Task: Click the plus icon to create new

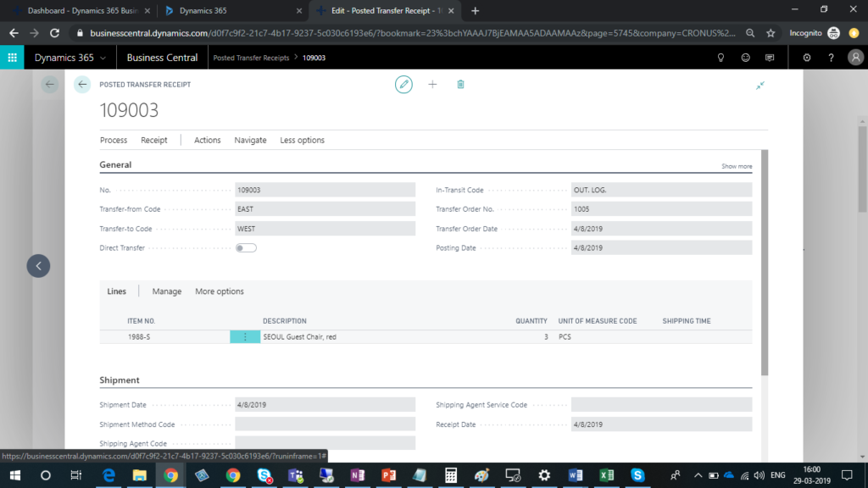Action: tap(432, 85)
